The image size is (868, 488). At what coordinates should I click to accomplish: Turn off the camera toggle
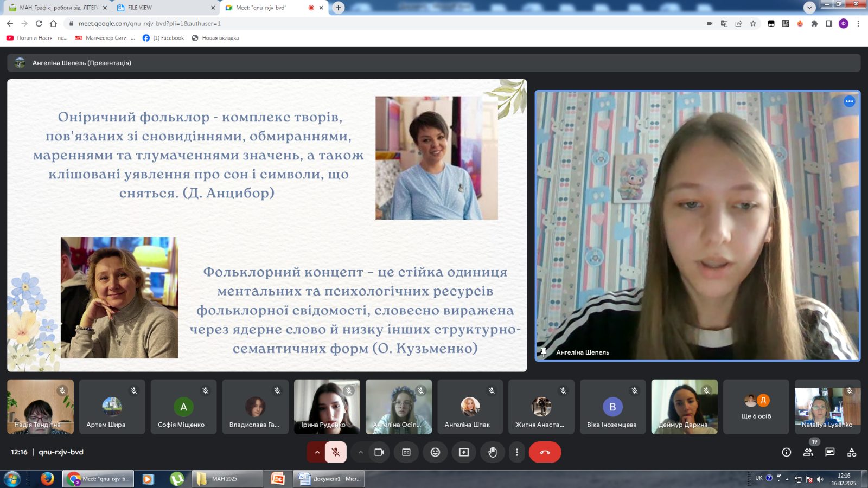[x=379, y=452]
